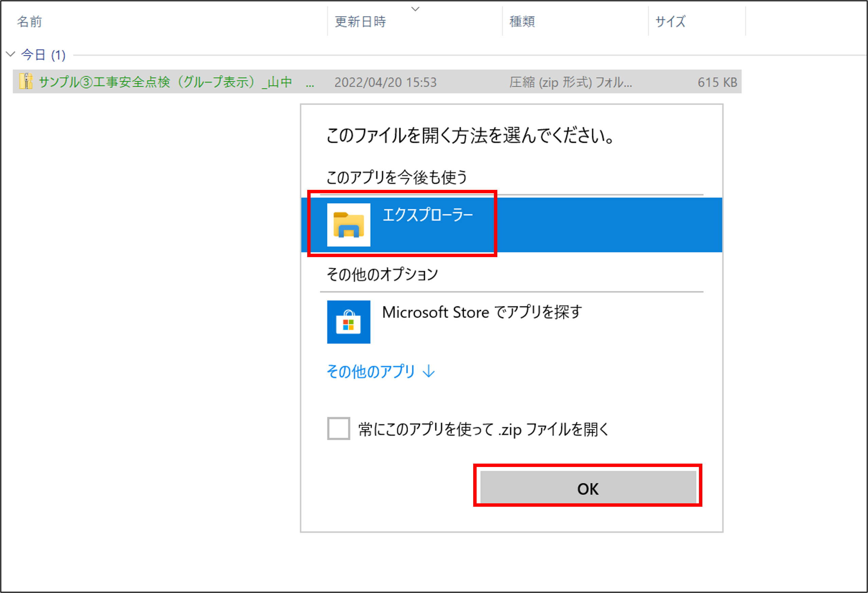Check the always use this app checkbox
868x593 pixels.
click(338, 429)
